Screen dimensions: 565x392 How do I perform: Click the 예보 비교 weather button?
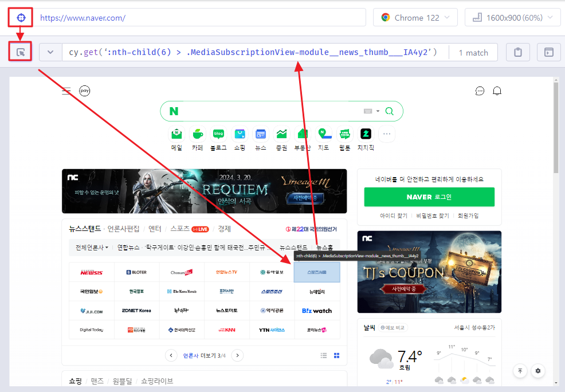393,327
